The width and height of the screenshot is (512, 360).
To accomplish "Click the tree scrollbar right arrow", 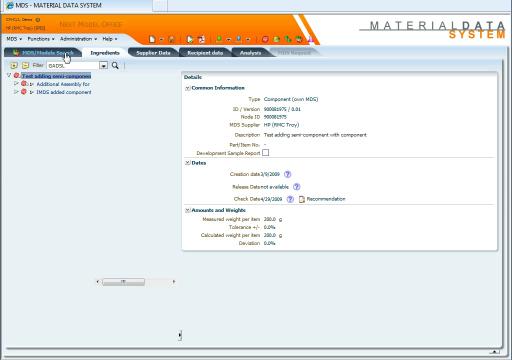I will (174, 282).
